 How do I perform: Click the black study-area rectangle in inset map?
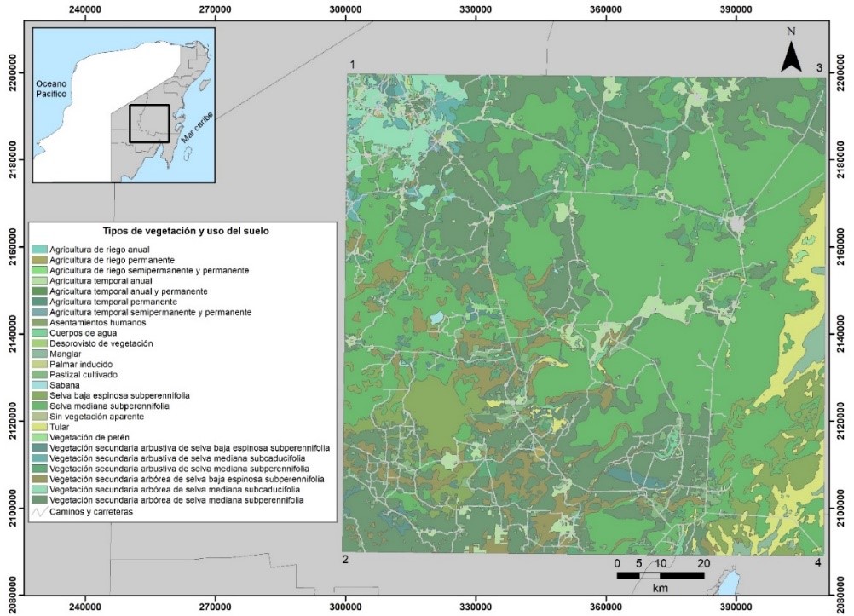point(149,124)
